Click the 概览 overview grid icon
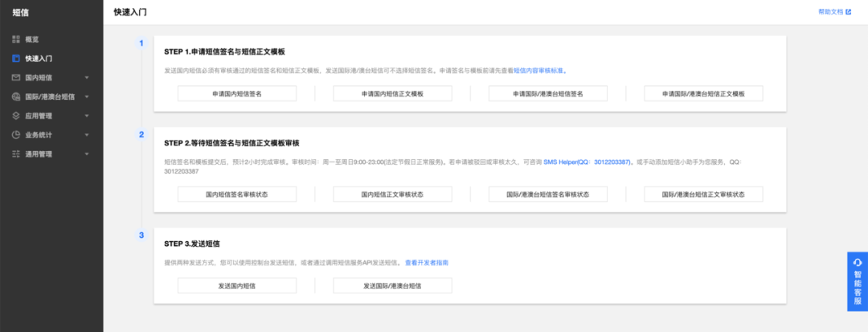Viewport: 868px width, 332px height. point(16,39)
